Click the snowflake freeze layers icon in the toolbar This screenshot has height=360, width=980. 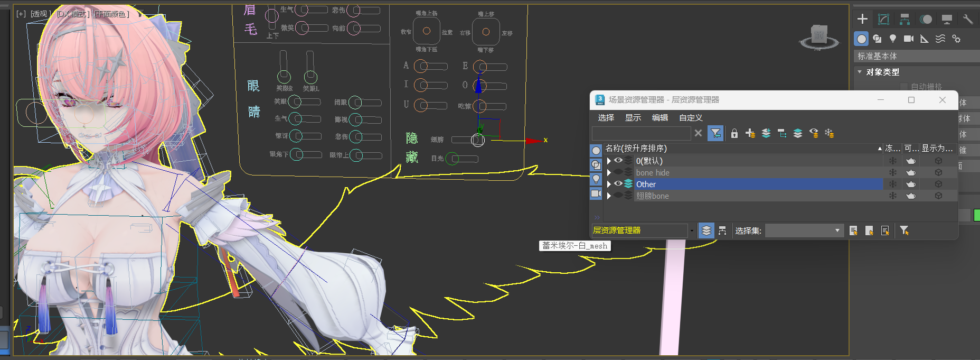click(x=830, y=133)
